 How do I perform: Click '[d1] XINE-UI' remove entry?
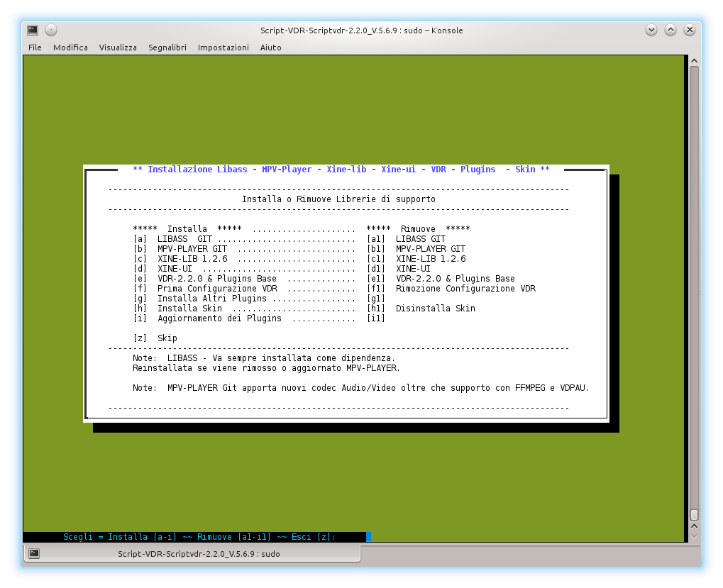(x=398, y=269)
